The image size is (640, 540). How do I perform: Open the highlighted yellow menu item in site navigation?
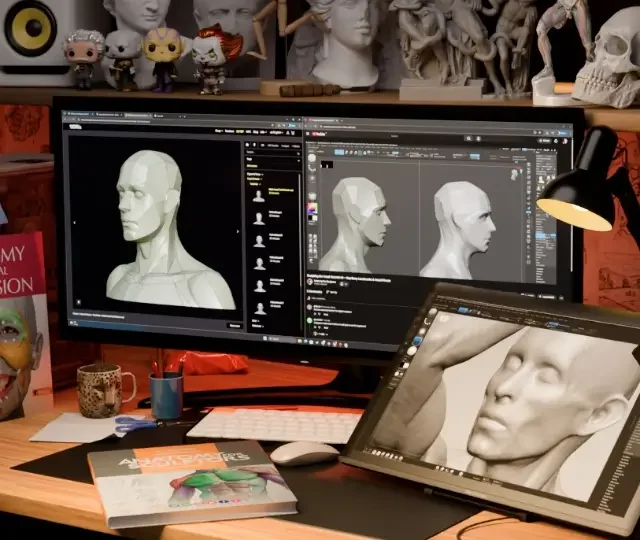pyautogui.click(x=240, y=132)
